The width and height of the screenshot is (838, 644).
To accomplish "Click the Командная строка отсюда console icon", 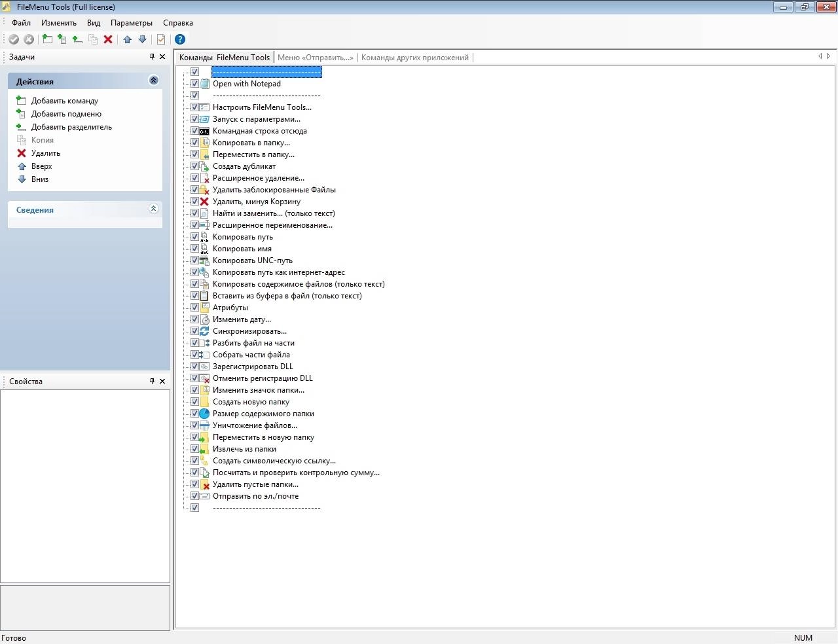I will pyautogui.click(x=204, y=131).
